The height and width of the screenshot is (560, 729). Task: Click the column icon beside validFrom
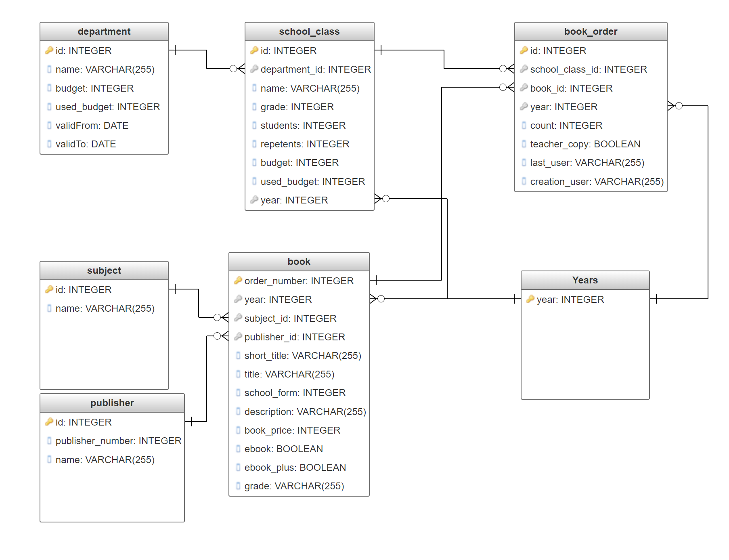click(x=49, y=126)
